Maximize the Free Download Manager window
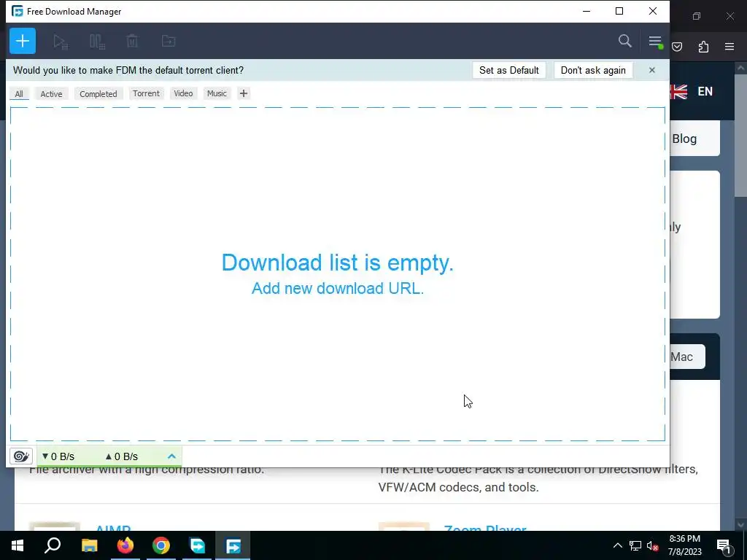Screen dimensions: 747x560 point(619,11)
